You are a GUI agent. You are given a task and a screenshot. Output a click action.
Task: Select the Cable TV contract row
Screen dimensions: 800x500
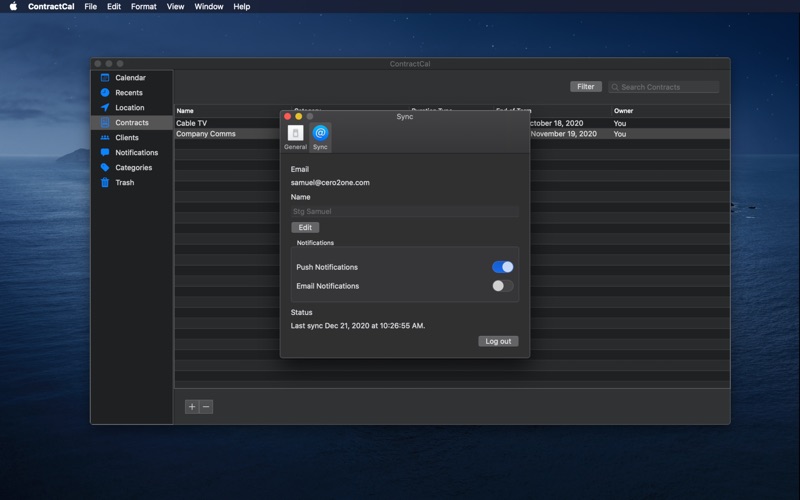coord(452,123)
